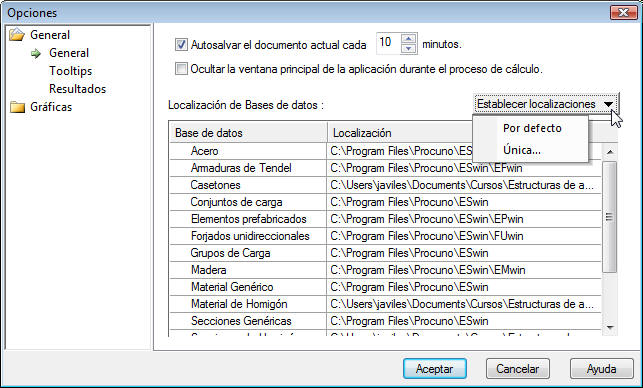Decrease the autosave minutes with down arrow

(408, 49)
